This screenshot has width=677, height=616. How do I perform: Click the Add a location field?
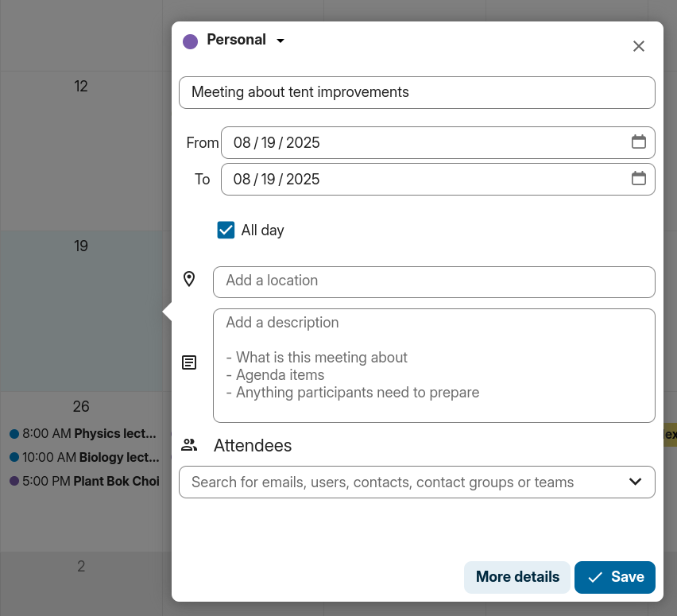(x=433, y=281)
